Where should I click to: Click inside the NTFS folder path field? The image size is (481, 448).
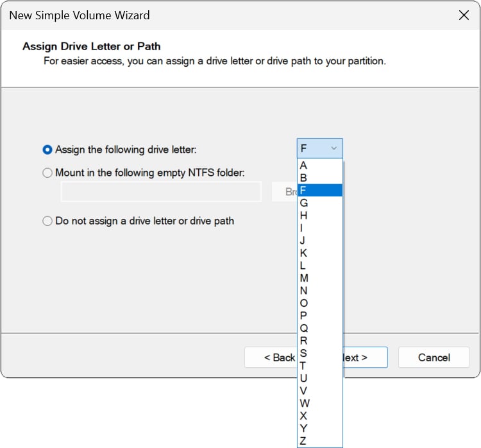pos(160,192)
